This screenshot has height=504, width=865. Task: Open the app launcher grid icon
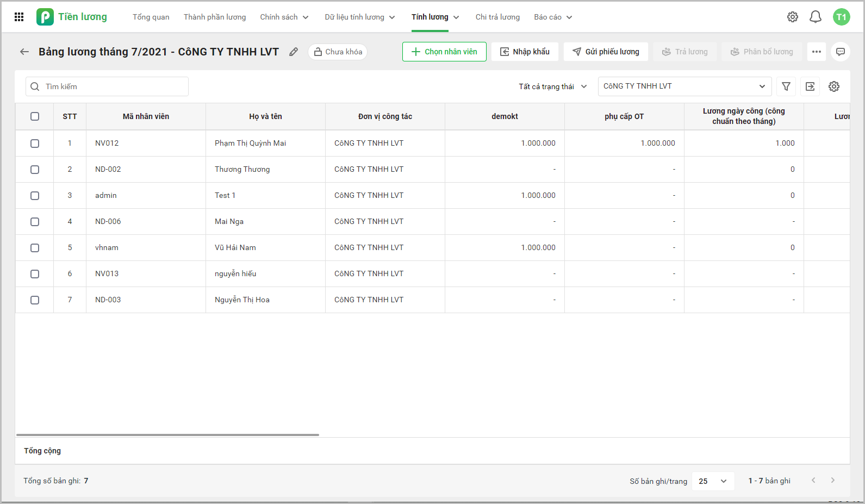(x=19, y=17)
